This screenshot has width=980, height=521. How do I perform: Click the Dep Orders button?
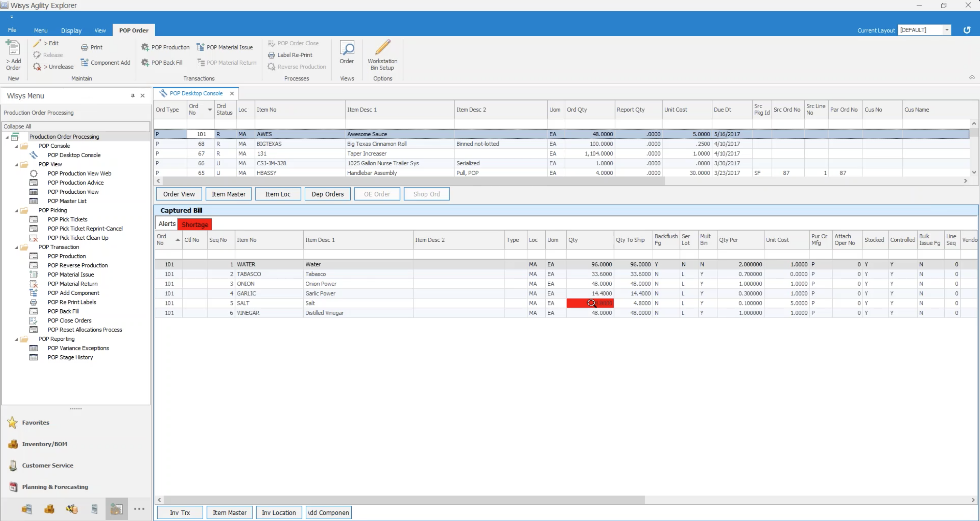pos(327,194)
